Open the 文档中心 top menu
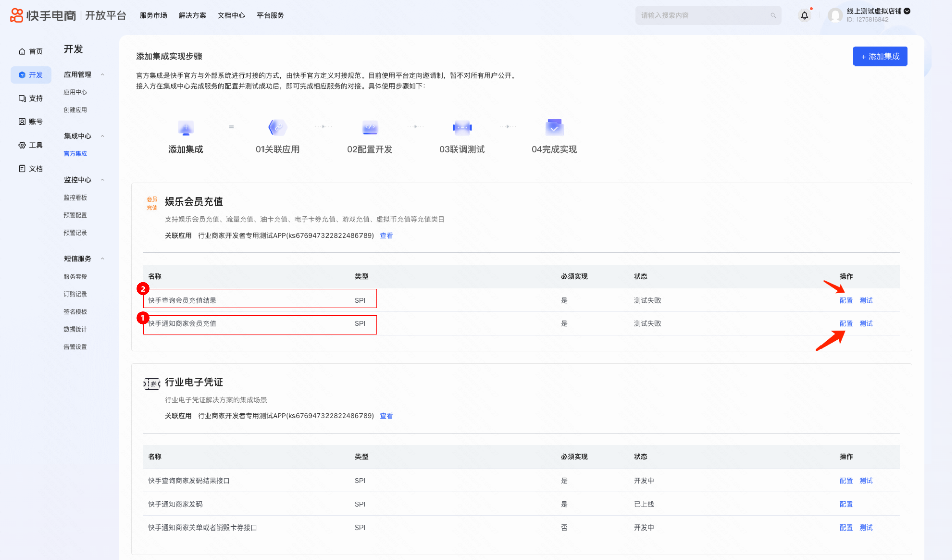952x560 pixels. [232, 16]
